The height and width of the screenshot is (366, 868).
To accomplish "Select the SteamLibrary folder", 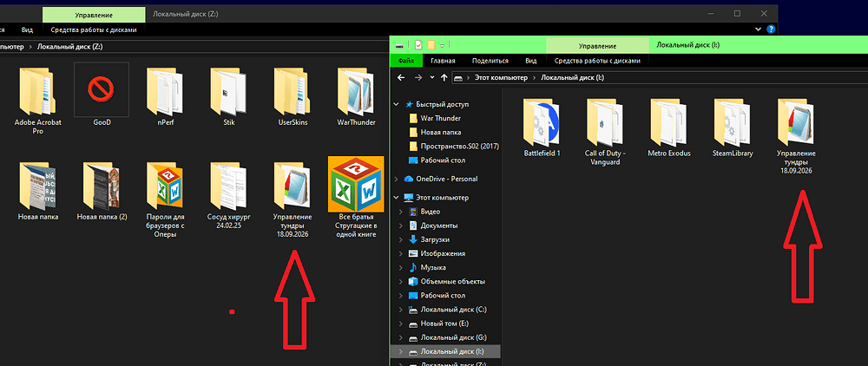I will click(733, 127).
